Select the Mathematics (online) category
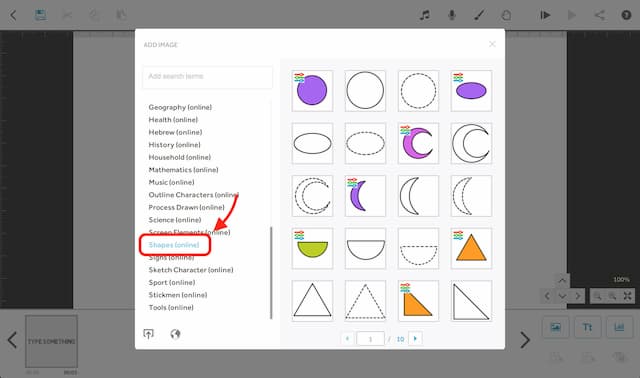 click(x=183, y=170)
